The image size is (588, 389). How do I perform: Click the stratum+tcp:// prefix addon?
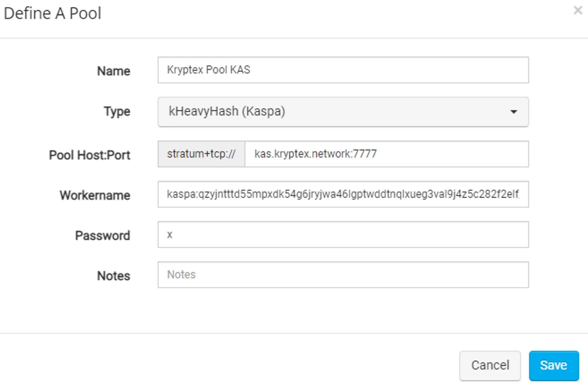pos(201,154)
